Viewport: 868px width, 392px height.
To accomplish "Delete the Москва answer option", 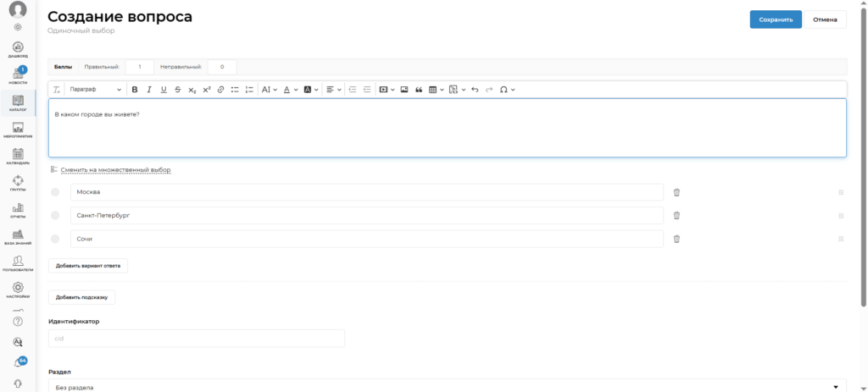I will [676, 192].
